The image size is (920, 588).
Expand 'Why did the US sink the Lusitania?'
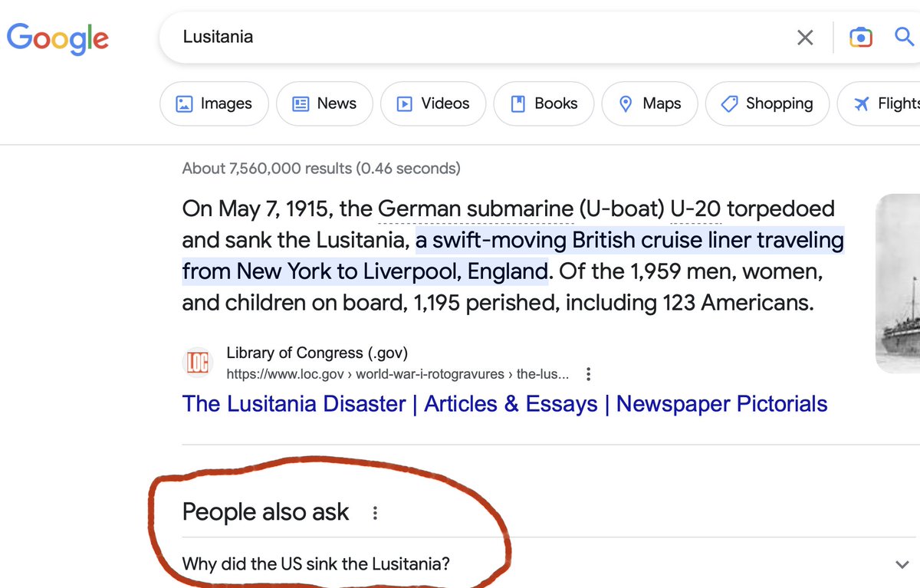coord(548,564)
